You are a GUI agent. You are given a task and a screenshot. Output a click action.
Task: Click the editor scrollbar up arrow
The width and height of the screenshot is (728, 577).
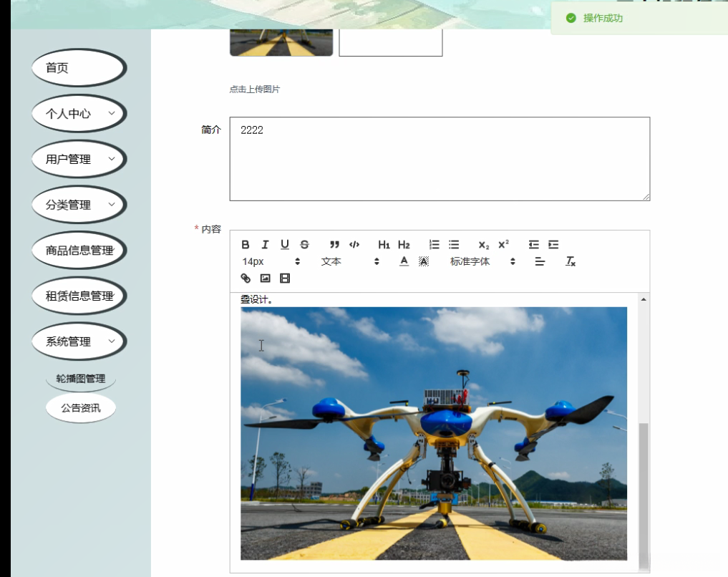click(644, 299)
